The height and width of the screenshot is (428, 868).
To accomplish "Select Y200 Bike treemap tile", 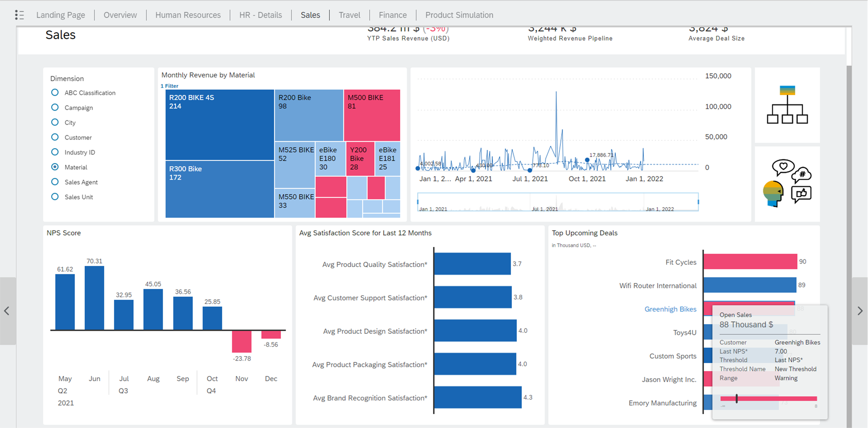I will pyautogui.click(x=360, y=159).
